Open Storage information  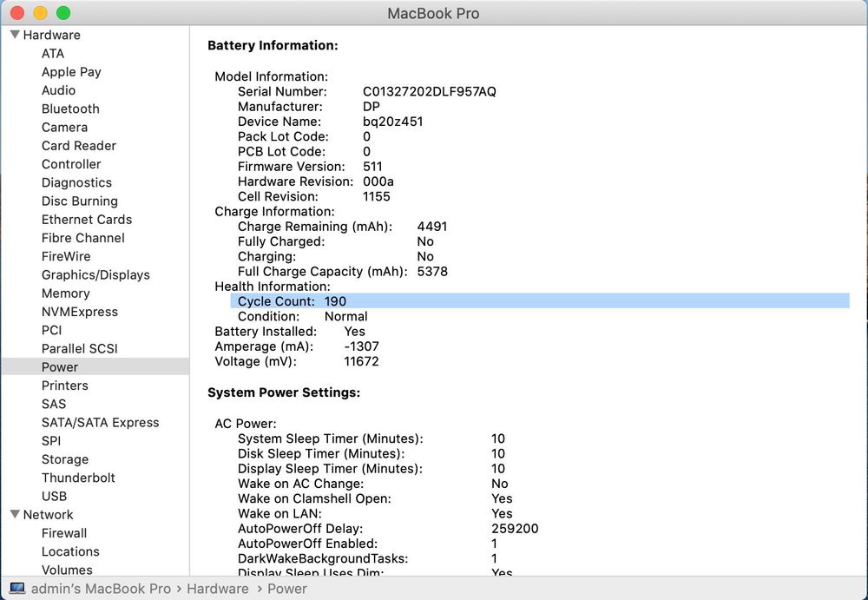[65, 459]
